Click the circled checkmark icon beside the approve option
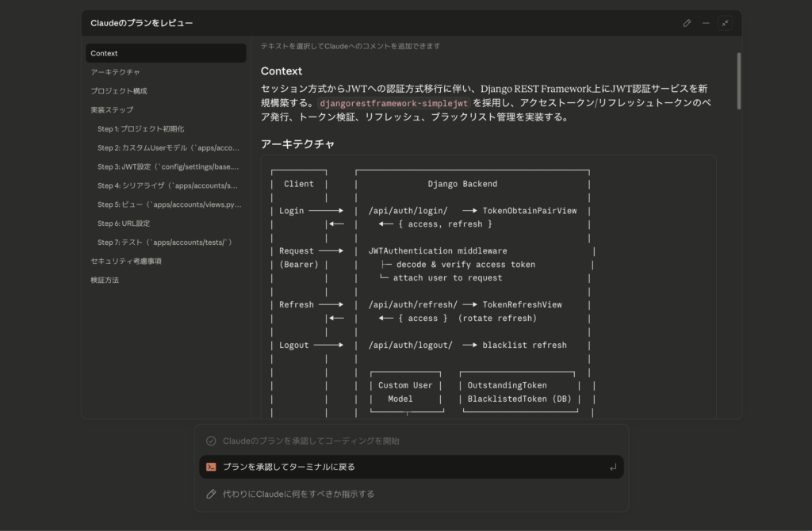The height and width of the screenshot is (531, 812). pos(210,440)
